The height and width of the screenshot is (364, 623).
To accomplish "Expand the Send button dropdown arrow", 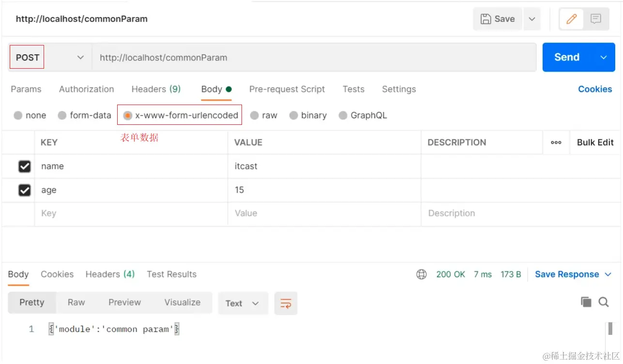I will pyautogui.click(x=604, y=57).
